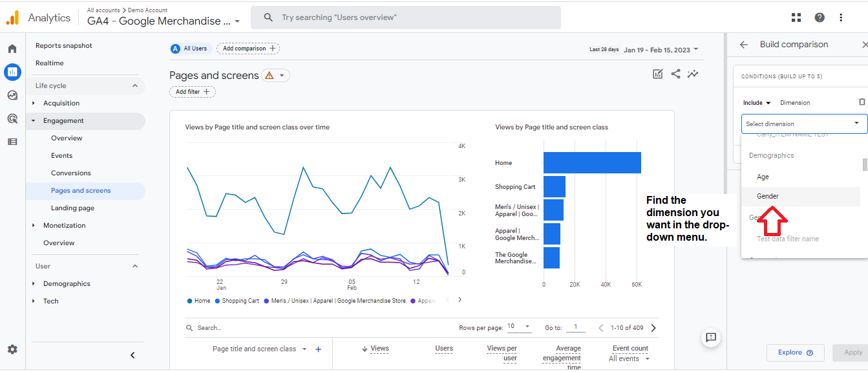The height and width of the screenshot is (372, 868).
Task: Click the Share this report icon
Action: pos(675,74)
